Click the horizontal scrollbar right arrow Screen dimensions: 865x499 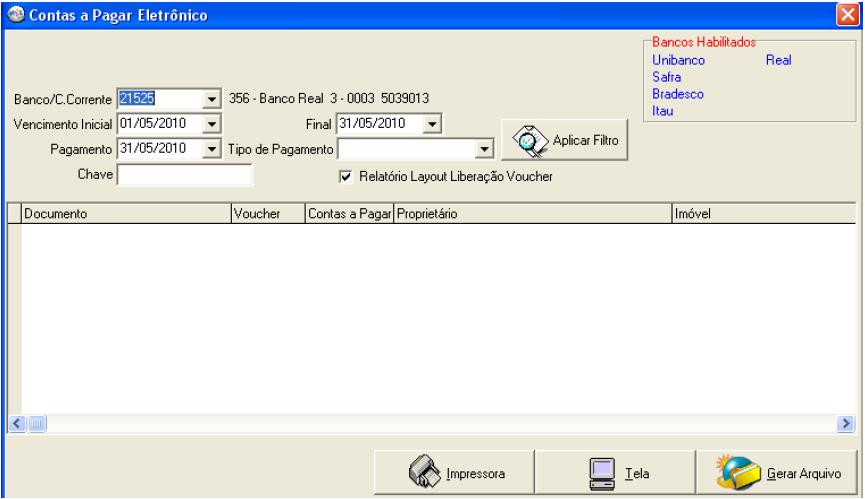[x=847, y=425]
